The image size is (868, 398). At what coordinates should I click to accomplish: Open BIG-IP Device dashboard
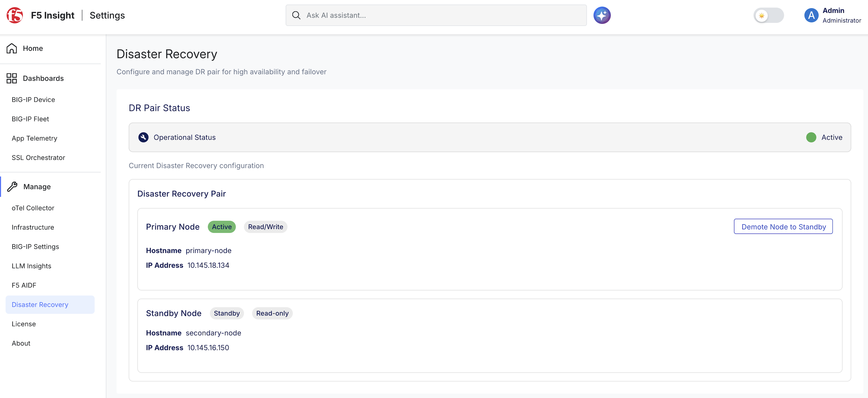coord(33,99)
